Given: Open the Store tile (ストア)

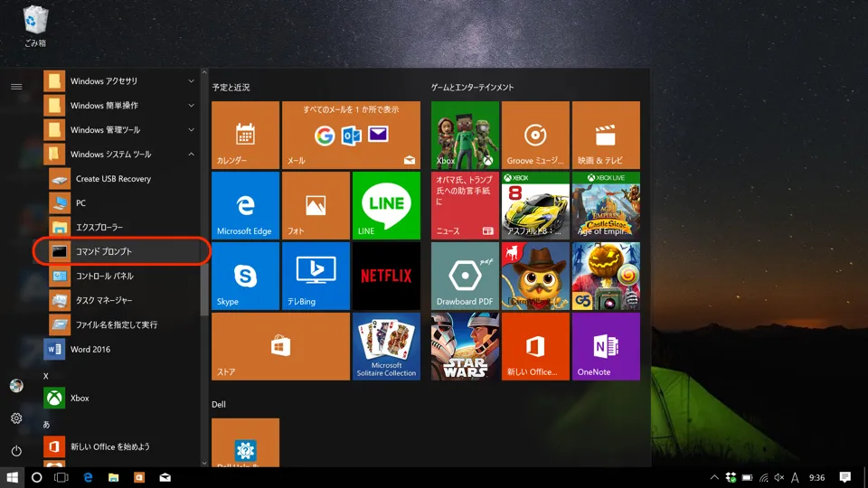Looking at the screenshot, I should (280, 346).
